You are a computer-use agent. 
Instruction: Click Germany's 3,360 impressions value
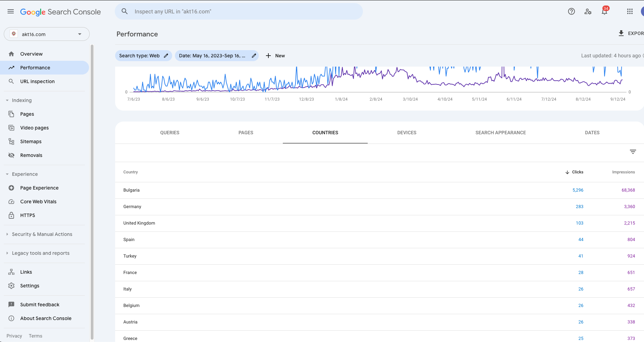click(x=629, y=207)
